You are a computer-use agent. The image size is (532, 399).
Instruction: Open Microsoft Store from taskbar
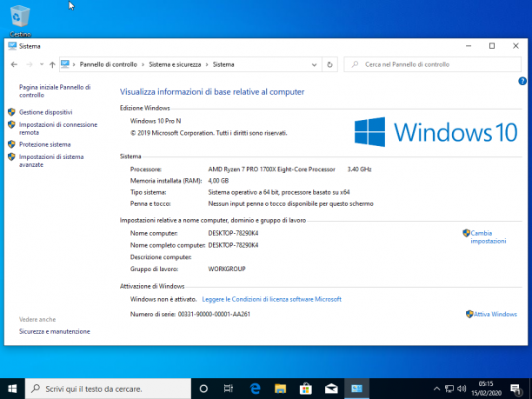tap(306, 389)
